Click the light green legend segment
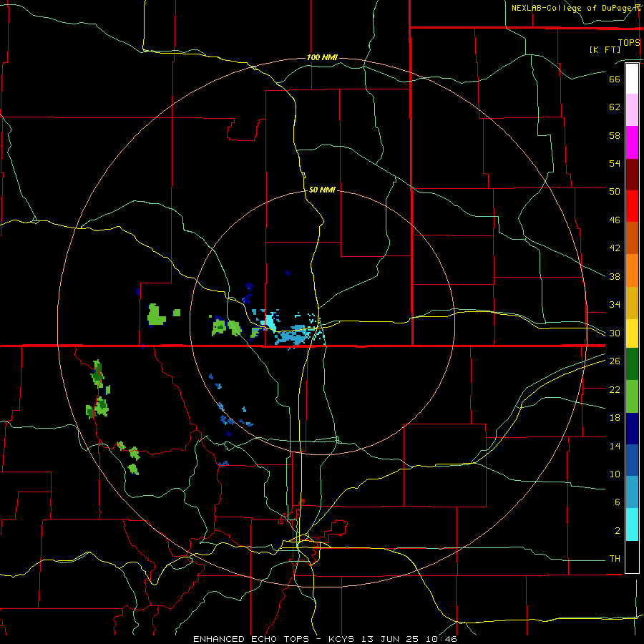 (x=632, y=396)
